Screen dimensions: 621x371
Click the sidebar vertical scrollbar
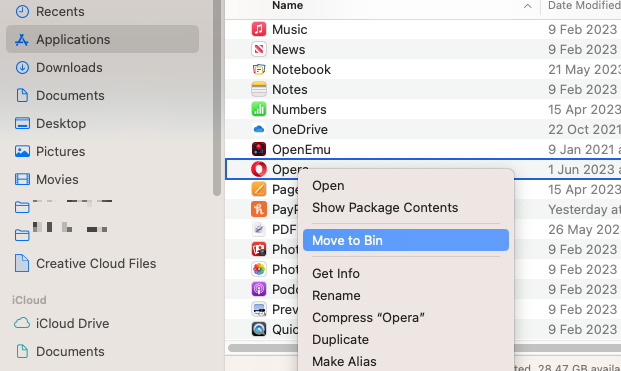[x=217, y=97]
